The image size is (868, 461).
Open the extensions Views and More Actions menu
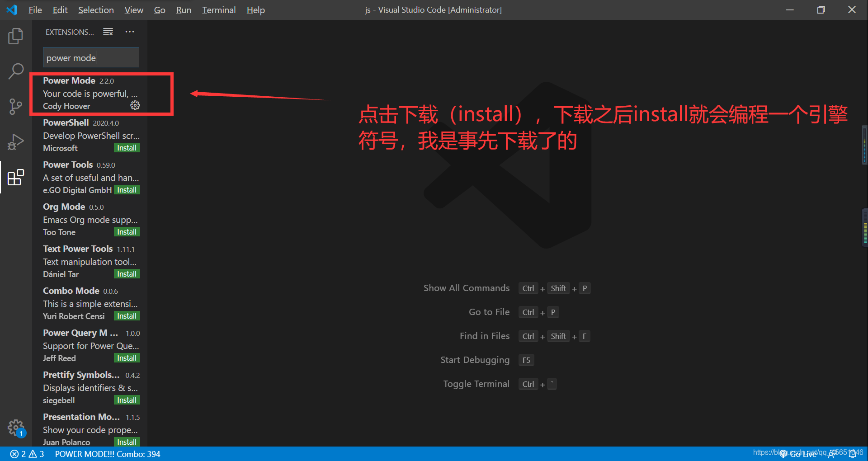coord(130,32)
